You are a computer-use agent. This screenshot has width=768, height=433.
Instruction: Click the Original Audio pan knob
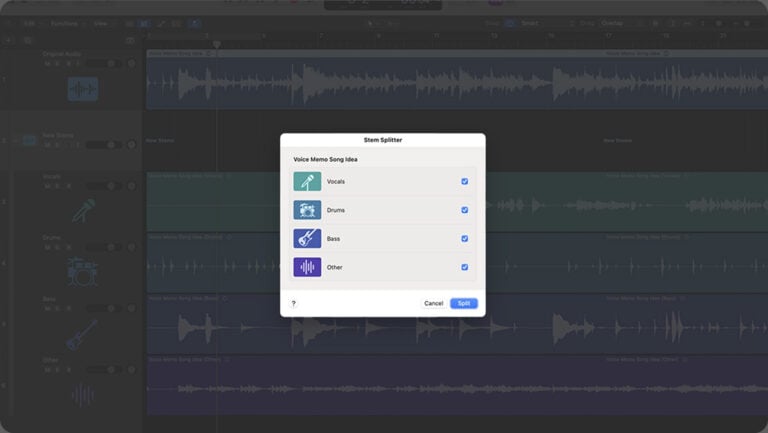coord(131,64)
